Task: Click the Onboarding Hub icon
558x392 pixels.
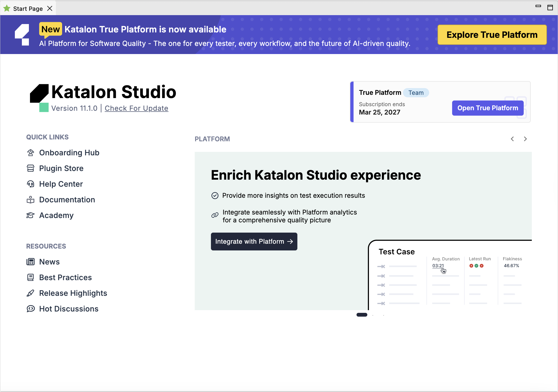Action: pyautogui.click(x=31, y=153)
